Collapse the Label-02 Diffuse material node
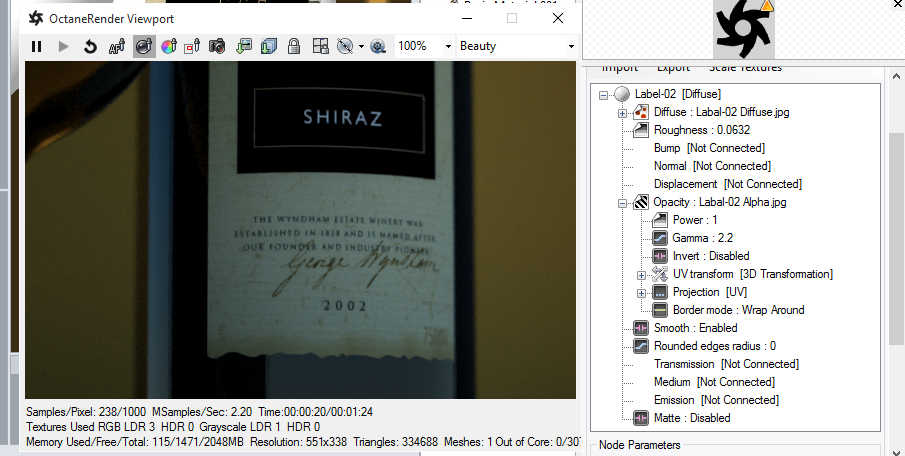This screenshot has height=456, width=905. [604, 95]
